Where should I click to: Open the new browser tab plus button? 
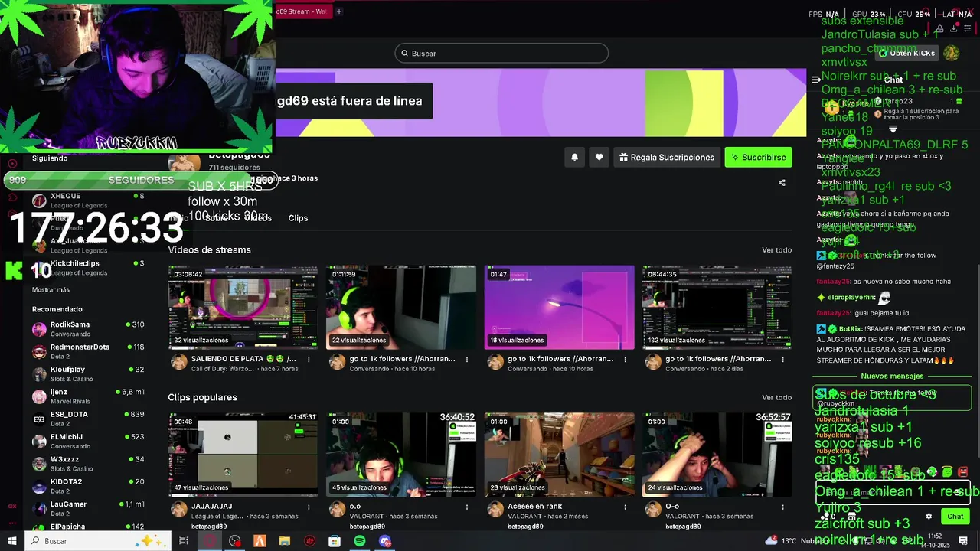[338, 11]
